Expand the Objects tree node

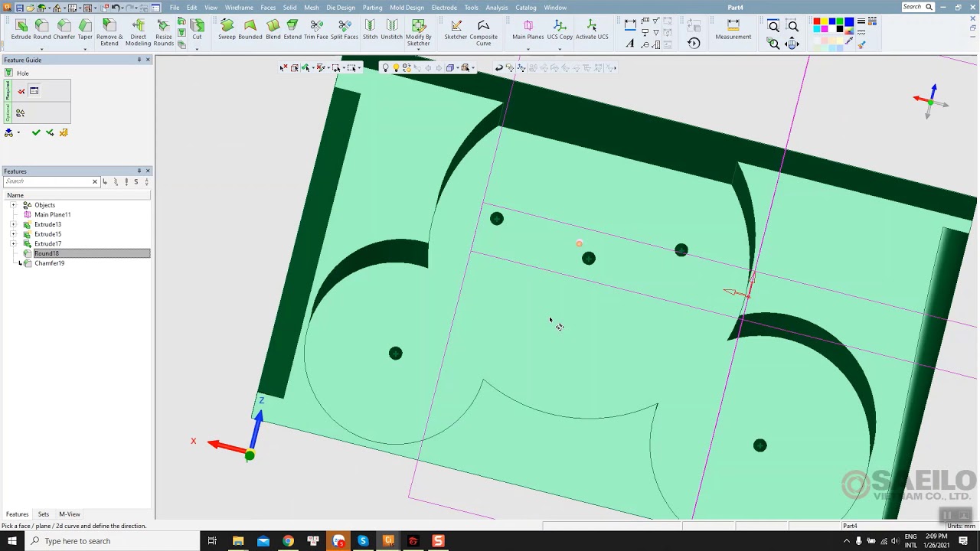pos(13,205)
